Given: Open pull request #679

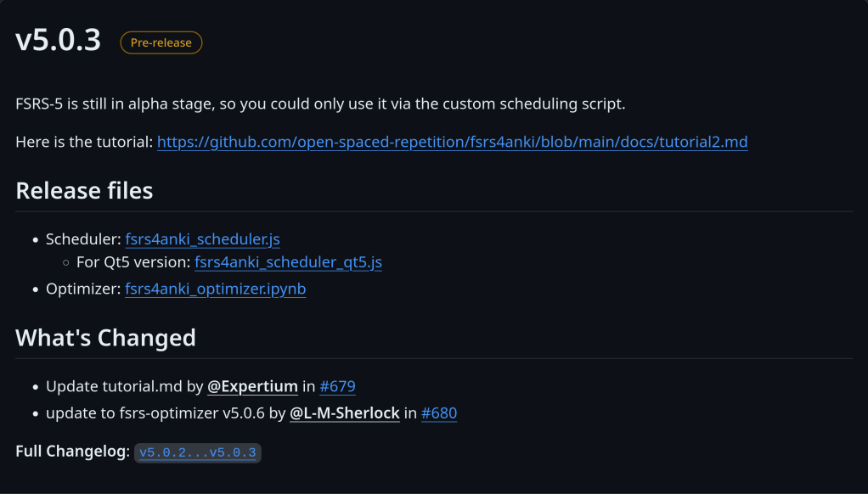Looking at the screenshot, I should 337,386.
